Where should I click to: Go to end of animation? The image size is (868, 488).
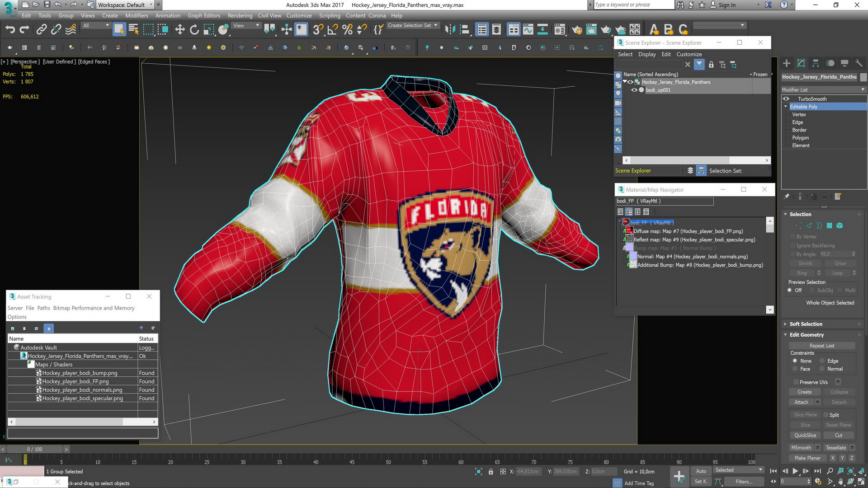pos(817,471)
